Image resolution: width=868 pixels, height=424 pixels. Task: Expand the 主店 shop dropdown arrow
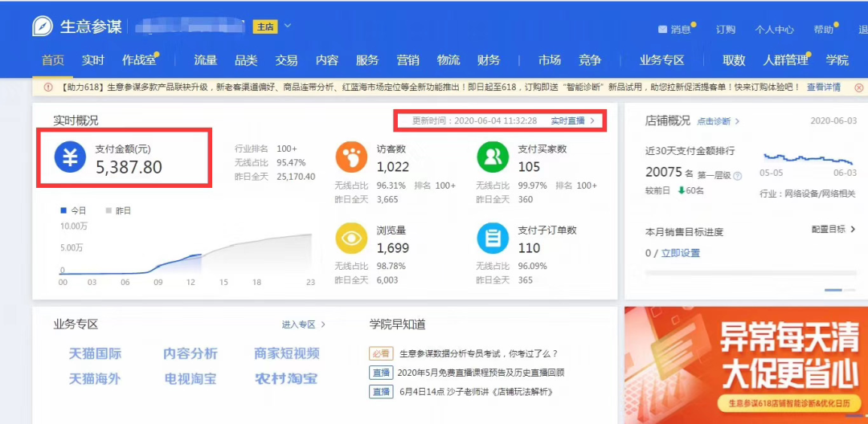pyautogui.click(x=287, y=26)
